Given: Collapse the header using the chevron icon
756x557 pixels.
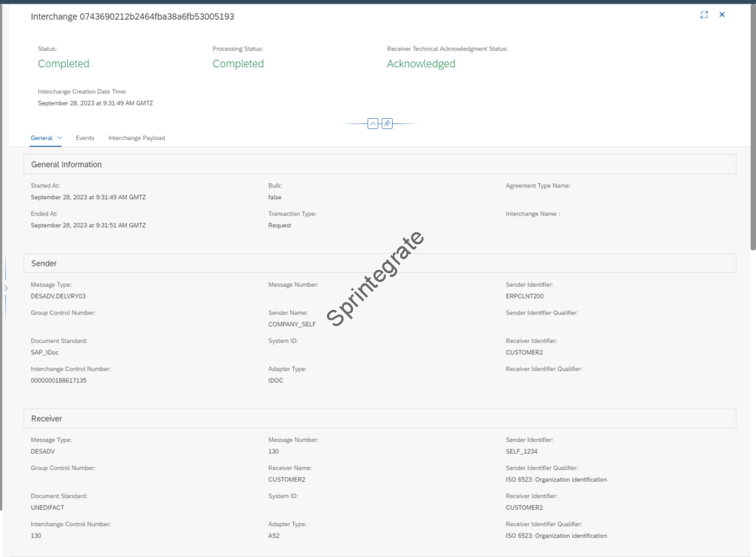Looking at the screenshot, I should (x=372, y=123).
